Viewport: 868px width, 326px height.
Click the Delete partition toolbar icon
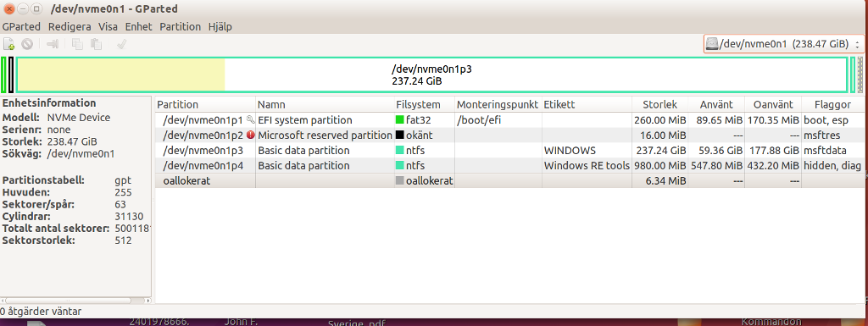[27, 44]
